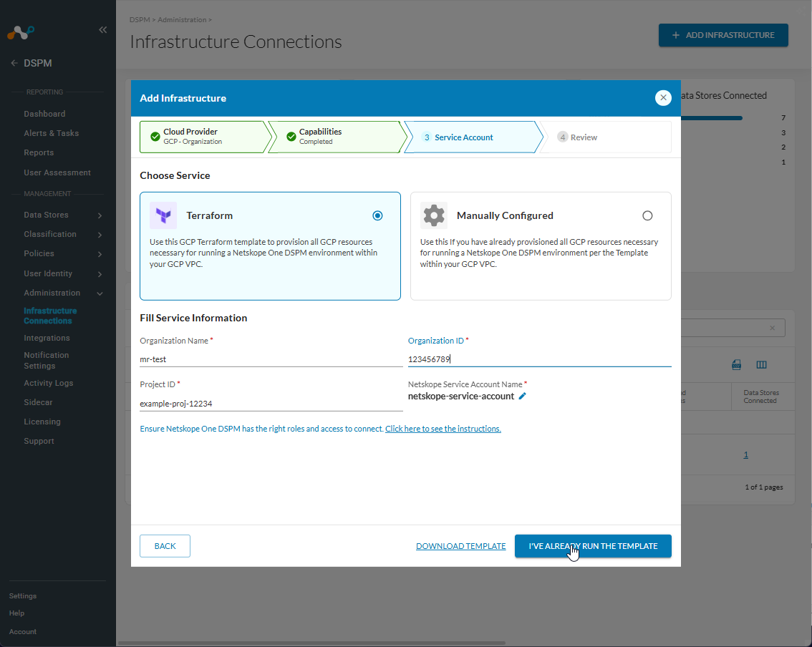This screenshot has height=647, width=812.
Task: Click the Project ID field
Action: 271,404
